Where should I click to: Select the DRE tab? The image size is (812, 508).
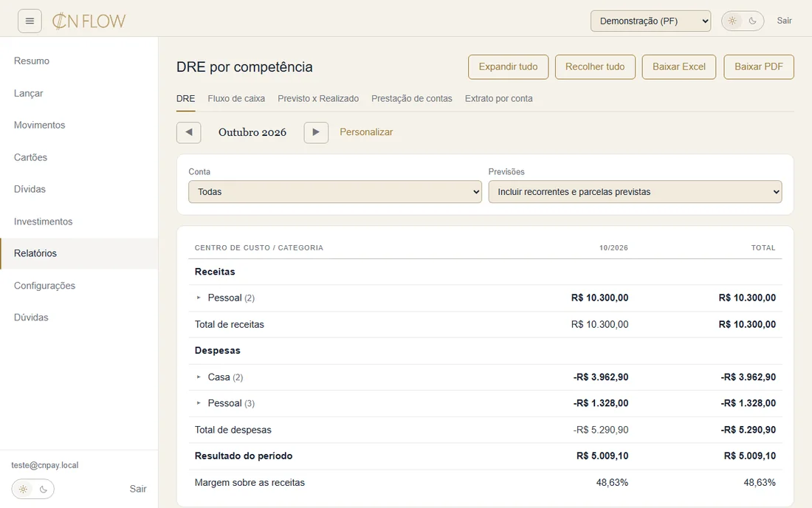click(x=185, y=98)
